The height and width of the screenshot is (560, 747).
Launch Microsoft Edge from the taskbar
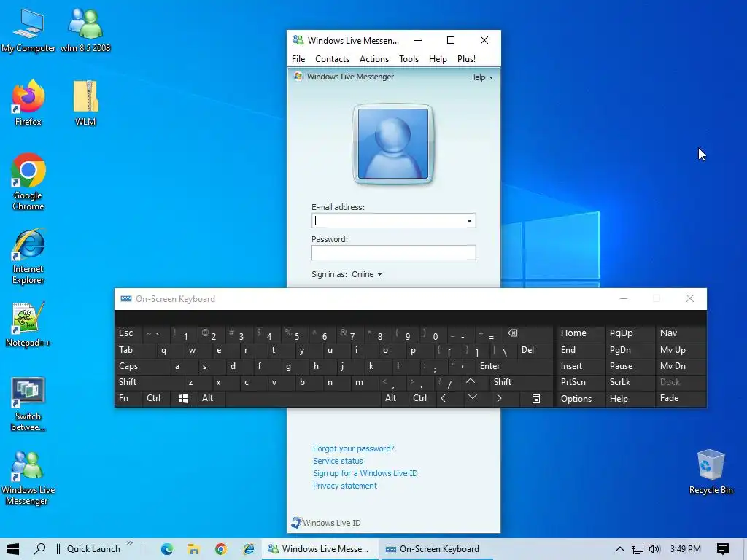pos(167,549)
